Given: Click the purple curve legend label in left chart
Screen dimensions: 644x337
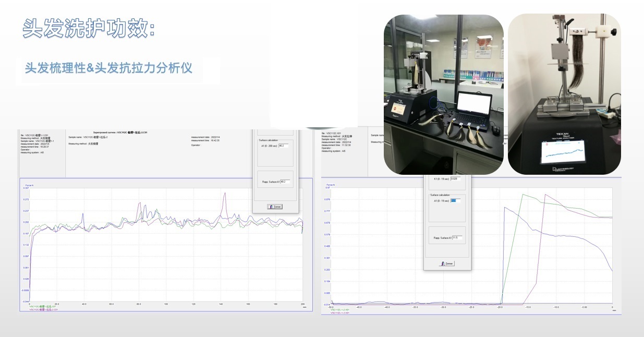Looking at the screenshot, I should [41, 310].
